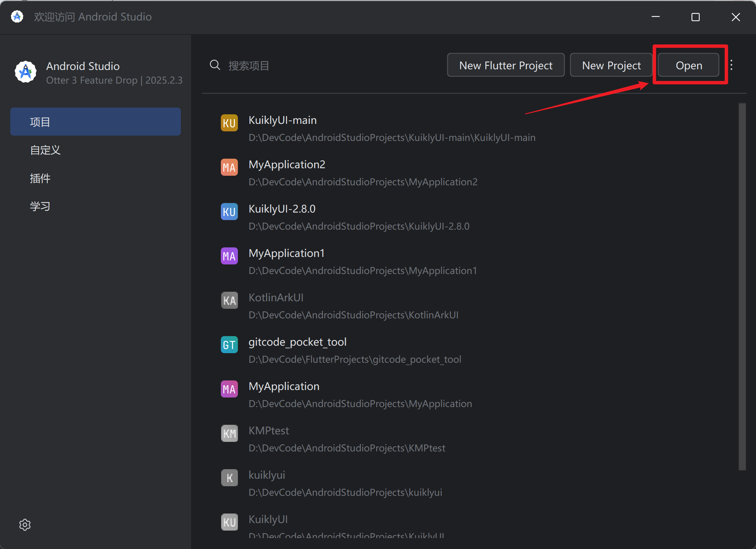Click the purple MyApplication1 MA icon

(229, 256)
